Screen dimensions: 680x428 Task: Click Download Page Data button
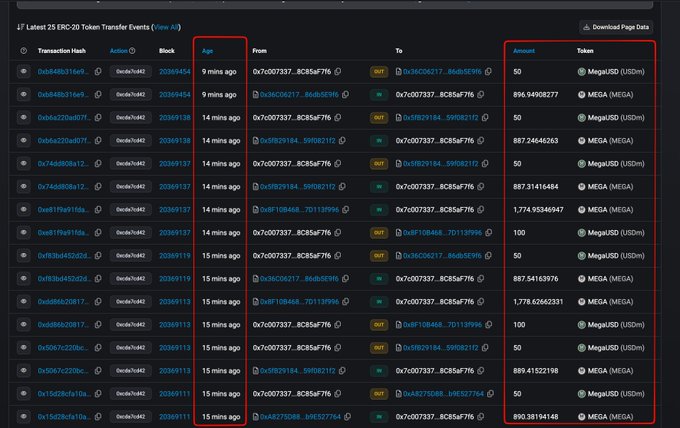(616, 27)
